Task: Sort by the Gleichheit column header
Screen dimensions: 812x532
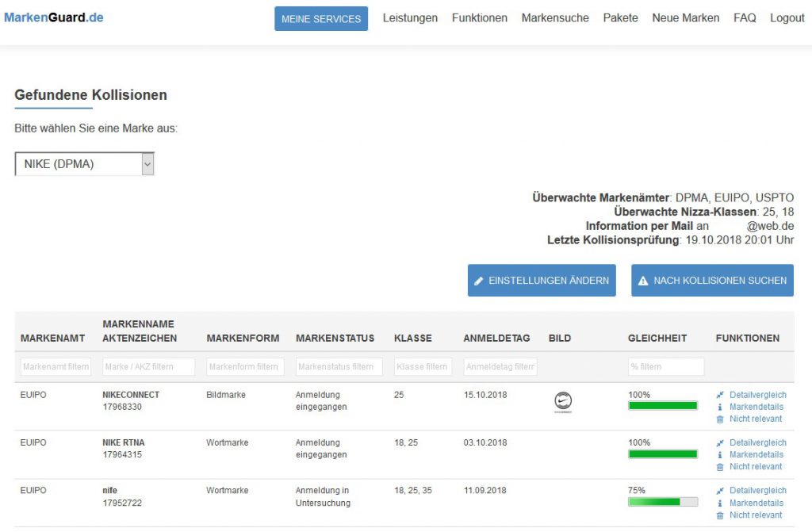Action: click(657, 339)
